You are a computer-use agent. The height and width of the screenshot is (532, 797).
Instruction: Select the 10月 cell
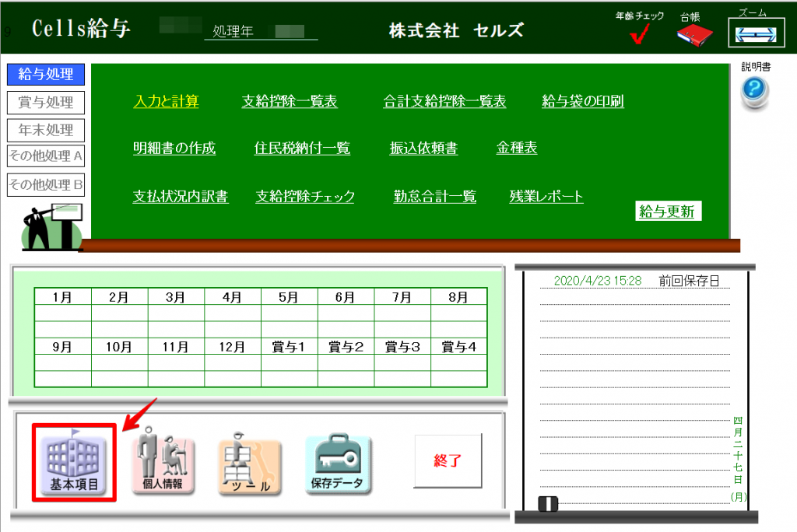click(119, 347)
